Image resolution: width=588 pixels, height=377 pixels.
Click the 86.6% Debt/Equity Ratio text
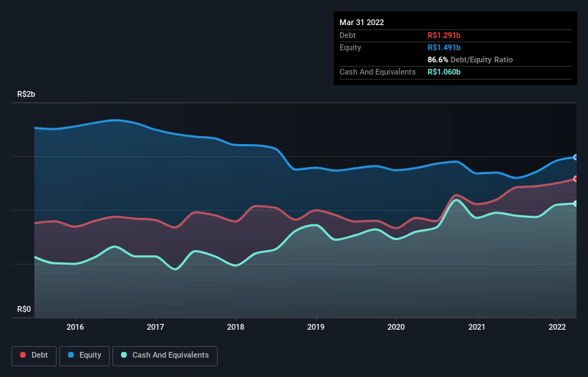(470, 59)
